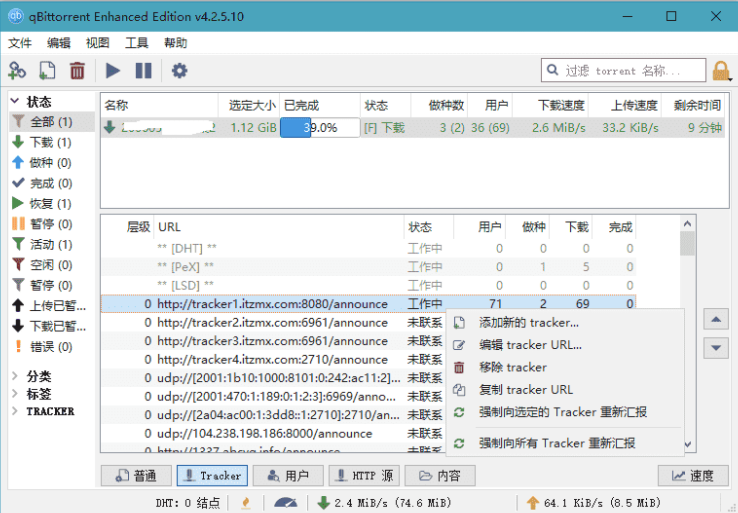738x513 pixels.
Task: Open the 文件 menu
Action: tap(20, 43)
